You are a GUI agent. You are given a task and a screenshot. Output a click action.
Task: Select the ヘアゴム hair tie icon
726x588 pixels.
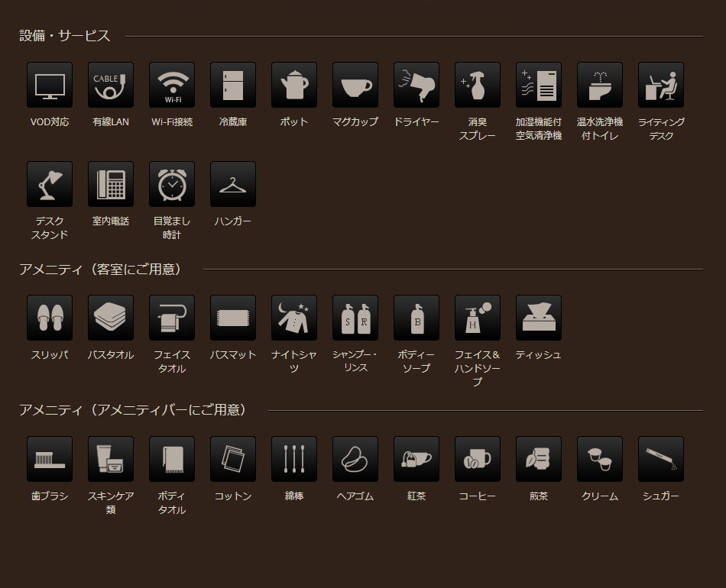pyautogui.click(x=355, y=459)
